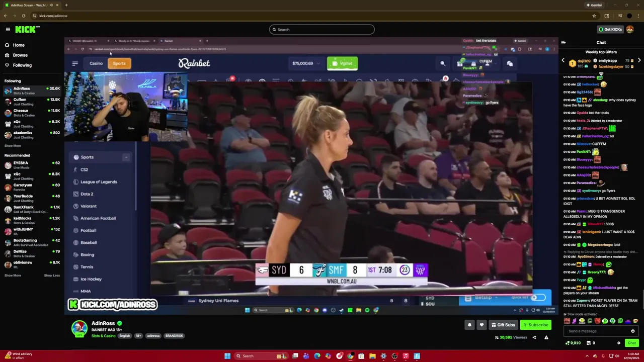Open withJENNY recommended channel

(32, 232)
